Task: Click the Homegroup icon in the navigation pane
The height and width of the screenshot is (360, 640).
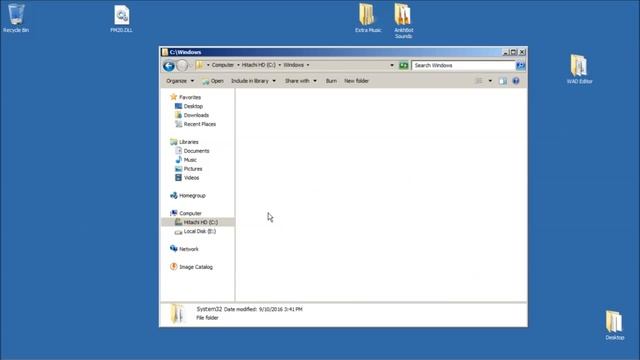Action: tap(173, 196)
